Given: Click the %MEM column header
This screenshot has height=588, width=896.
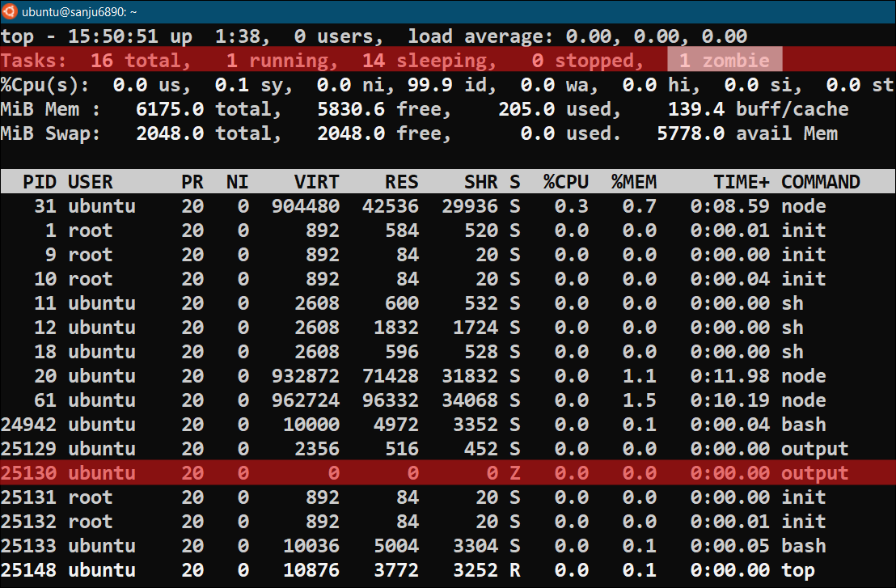Looking at the screenshot, I should click(634, 182).
